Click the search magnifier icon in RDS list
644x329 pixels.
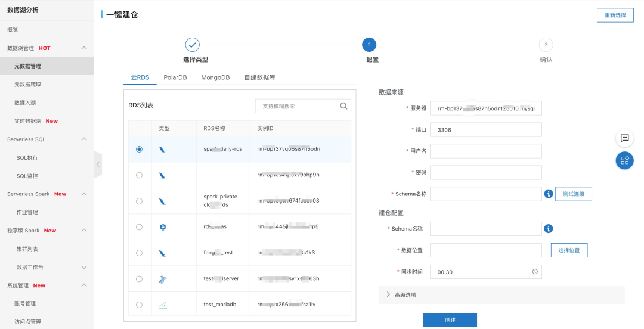[x=343, y=106]
